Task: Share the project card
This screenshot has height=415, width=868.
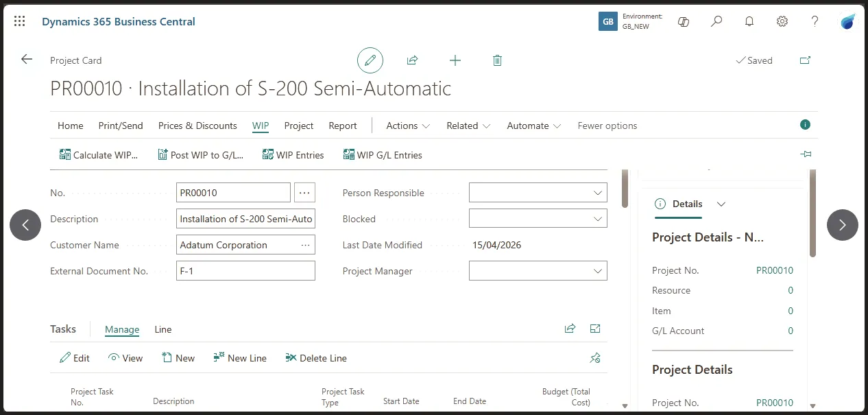Action: coord(413,60)
